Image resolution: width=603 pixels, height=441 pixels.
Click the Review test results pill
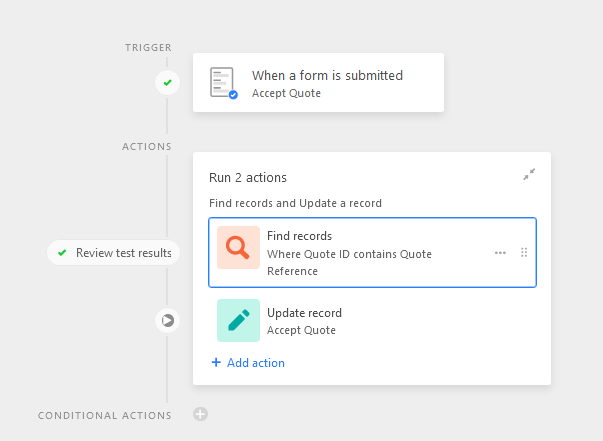point(113,253)
